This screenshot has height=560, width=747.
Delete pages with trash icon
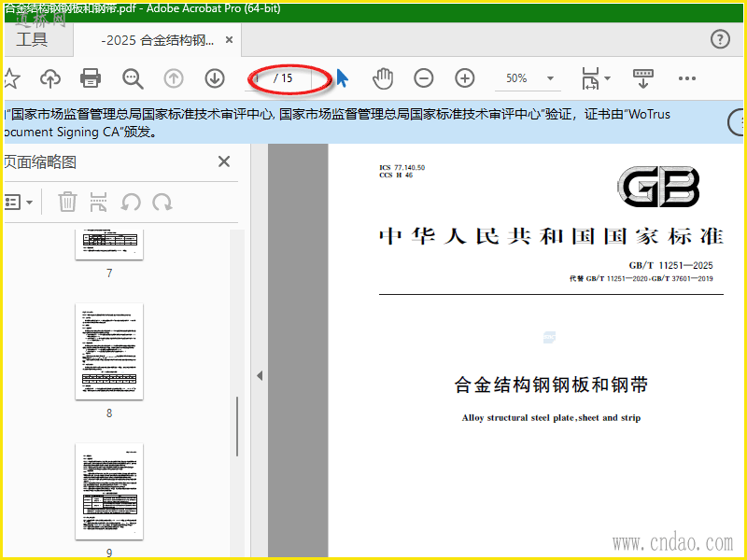pyautogui.click(x=67, y=202)
